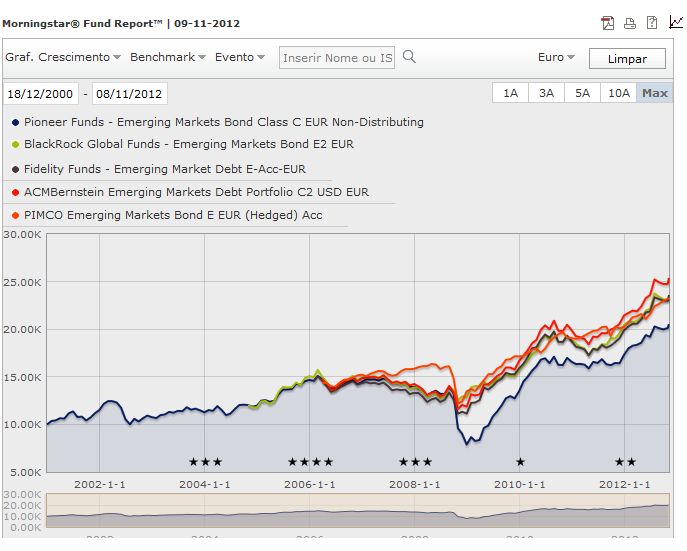
Task: Select the 1A time range tab
Action: pos(510,93)
